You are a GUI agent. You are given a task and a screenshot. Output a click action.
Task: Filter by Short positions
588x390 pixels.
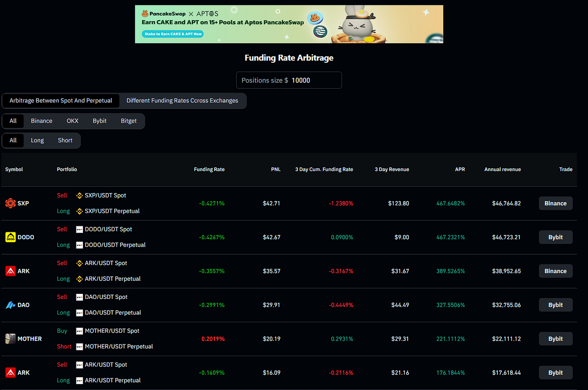(x=65, y=141)
